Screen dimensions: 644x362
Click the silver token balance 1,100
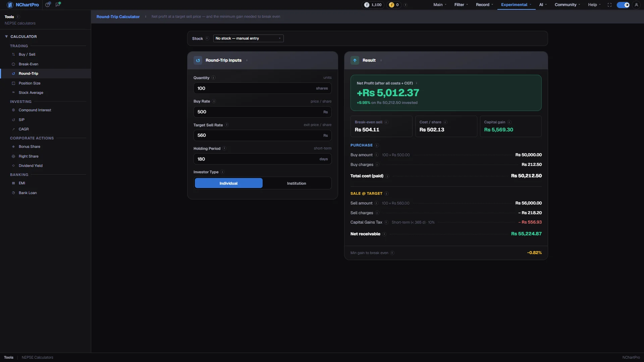tap(373, 5)
